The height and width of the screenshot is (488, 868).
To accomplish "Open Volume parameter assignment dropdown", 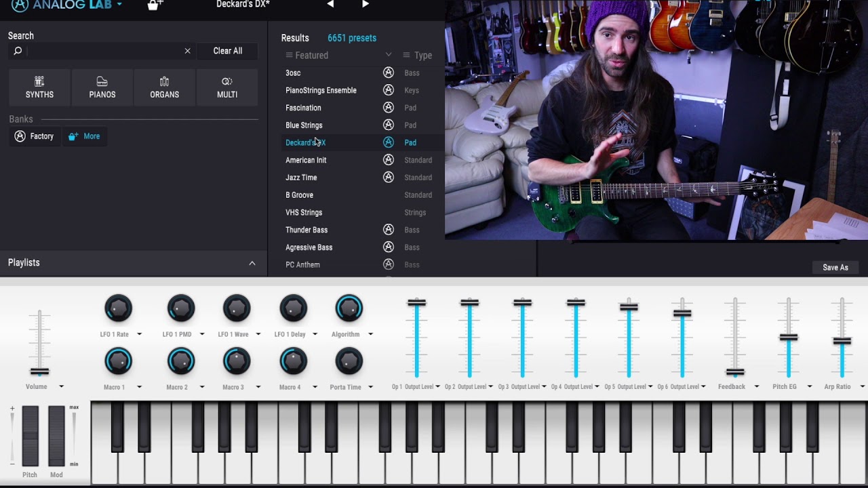I will (x=61, y=387).
